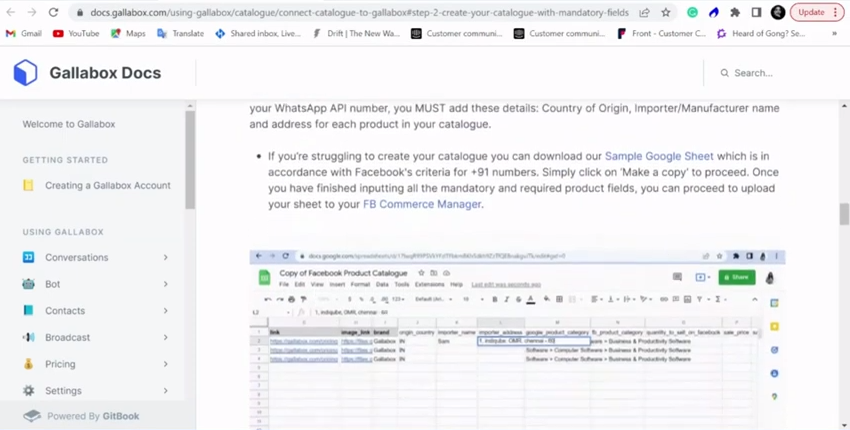This screenshot has width=850, height=430.
Task: Open Contacts section in sidebar
Action: (x=65, y=311)
